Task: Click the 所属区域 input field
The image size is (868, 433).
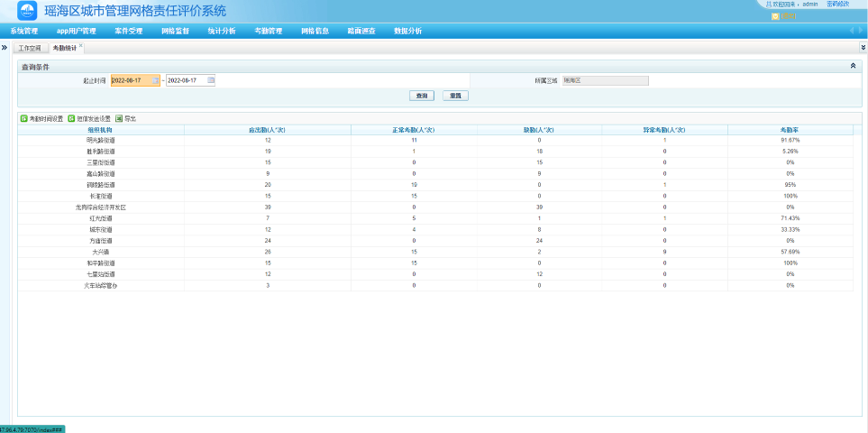Action: 605,80
